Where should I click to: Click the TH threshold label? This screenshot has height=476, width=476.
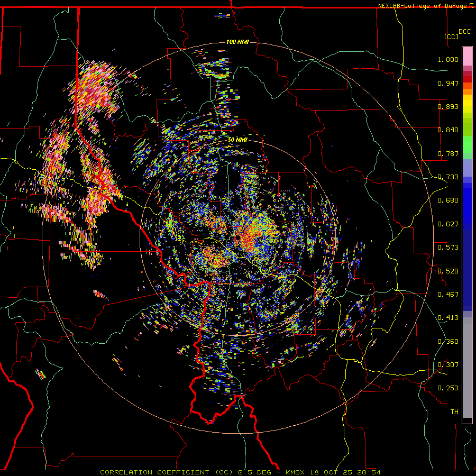tap(454, 412)
